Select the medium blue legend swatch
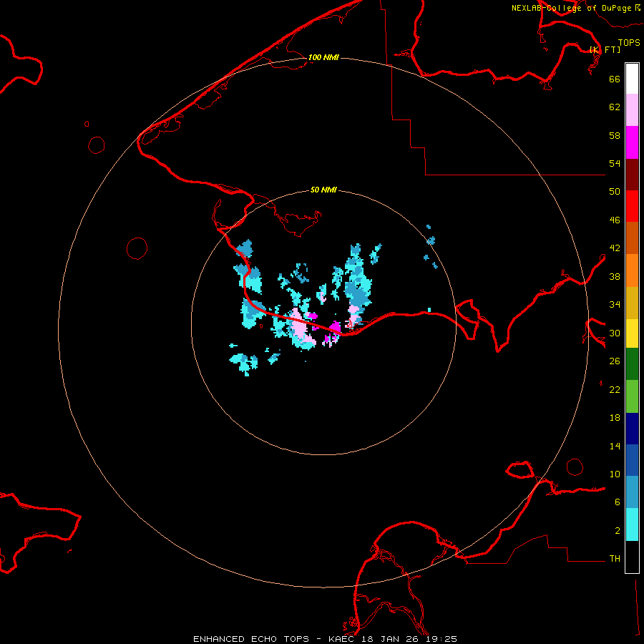Screen dimensions: 644x644 tap(632, 460)
